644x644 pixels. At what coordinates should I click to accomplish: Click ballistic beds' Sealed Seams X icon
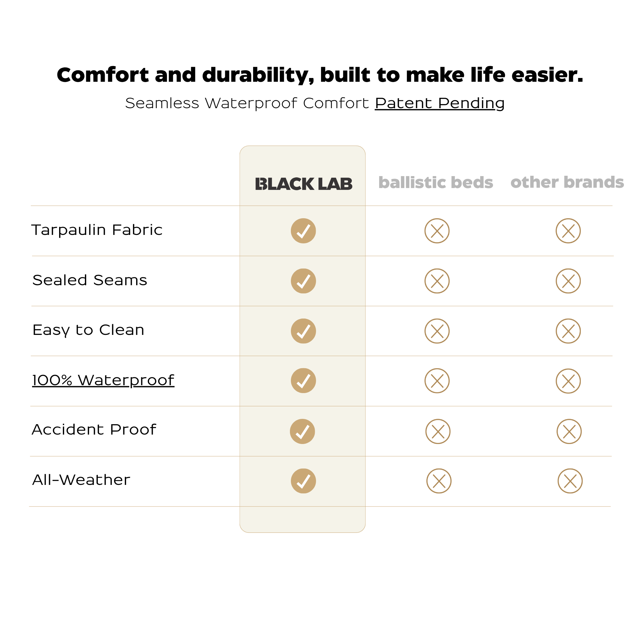click(x=437, y=281)
